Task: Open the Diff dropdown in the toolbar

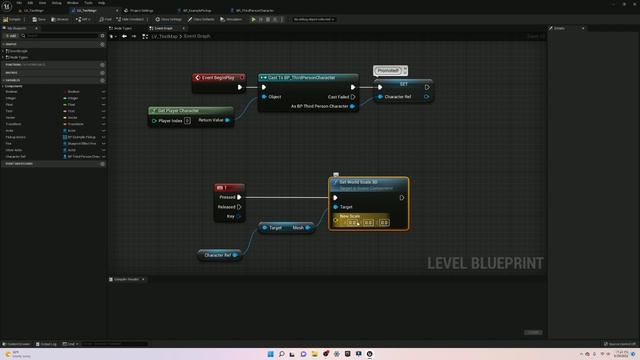Action: click(x=83, y=19)
